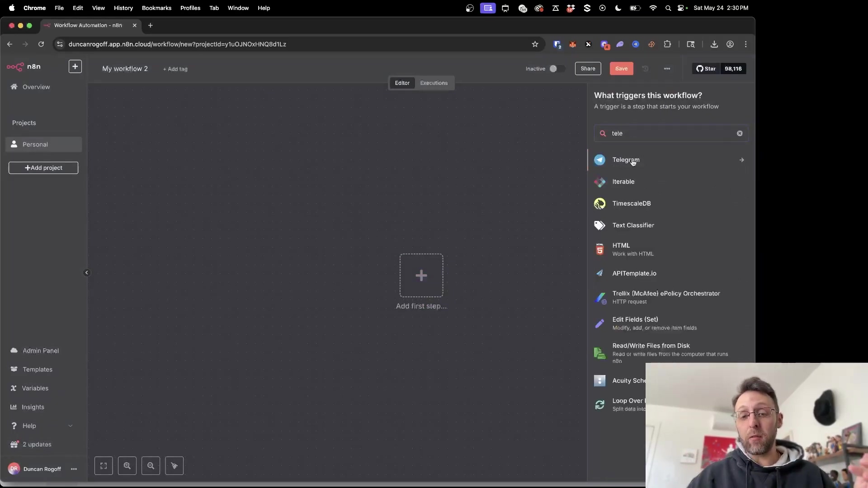868x488 pixels.
Task: Go back in Chrome
Action: coord(9,44)
